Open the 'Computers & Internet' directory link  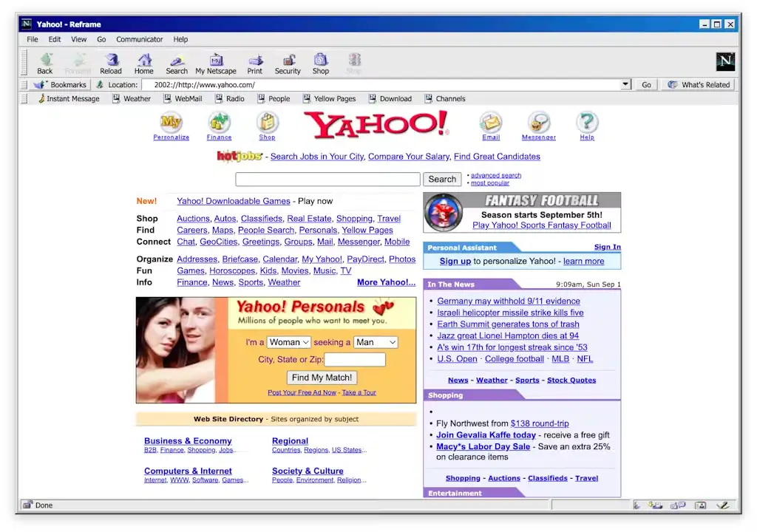coord(188,471)
